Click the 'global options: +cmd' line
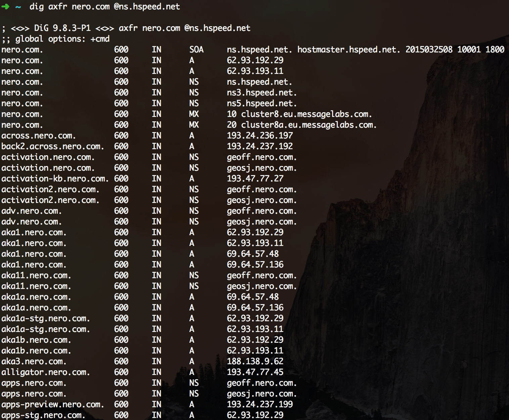 click(55, 39)
